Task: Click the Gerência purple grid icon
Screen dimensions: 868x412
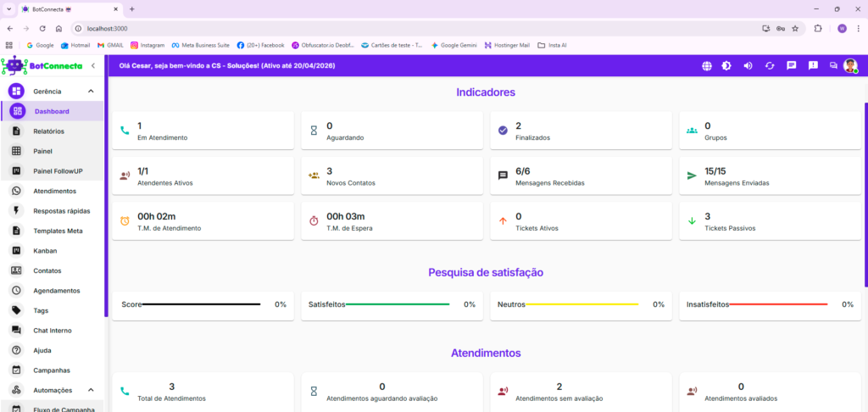Action: point(17,92)
